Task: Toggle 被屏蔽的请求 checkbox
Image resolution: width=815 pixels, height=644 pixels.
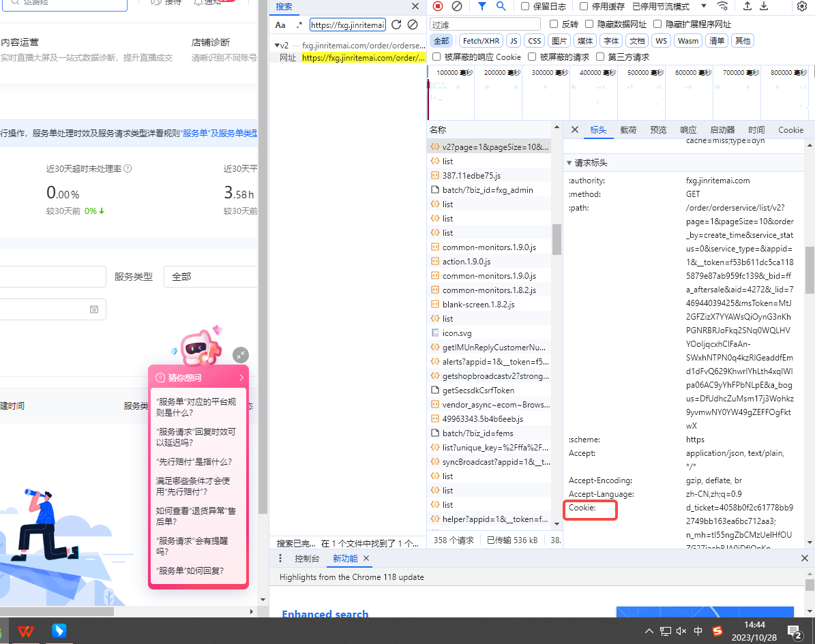Action: tap(532, 57)
